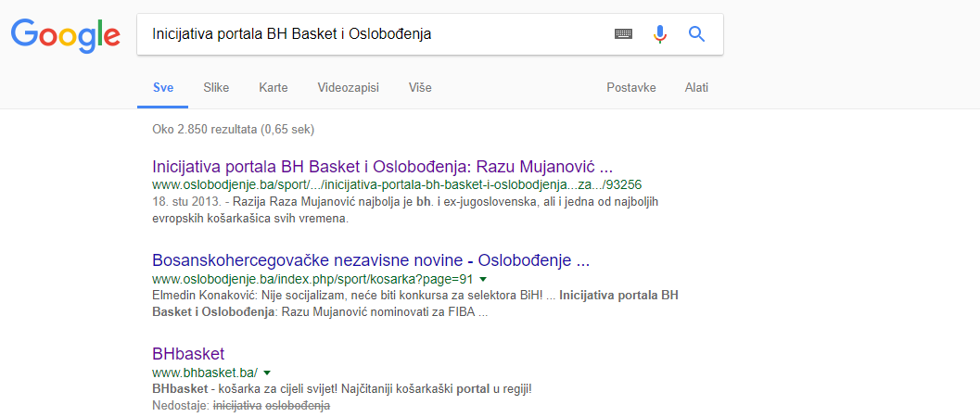Open Postavke settings menu
This screenshot has height=417, width=980.
point(631,87)
